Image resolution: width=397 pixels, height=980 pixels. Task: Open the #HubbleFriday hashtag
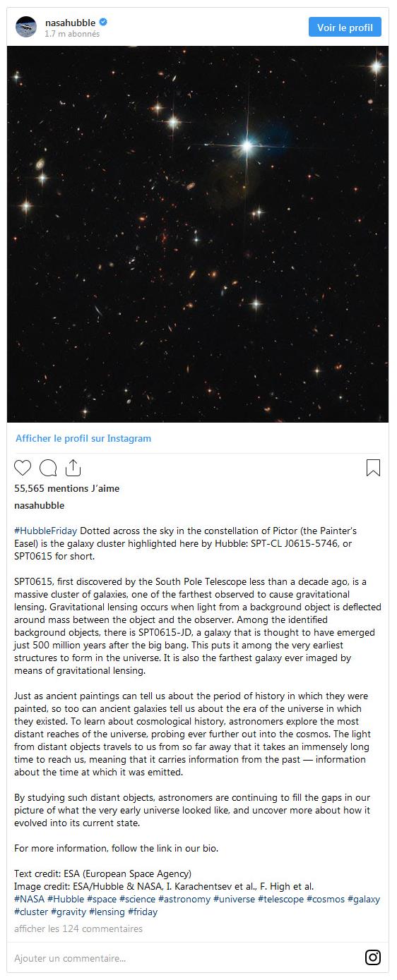(46, 531)
